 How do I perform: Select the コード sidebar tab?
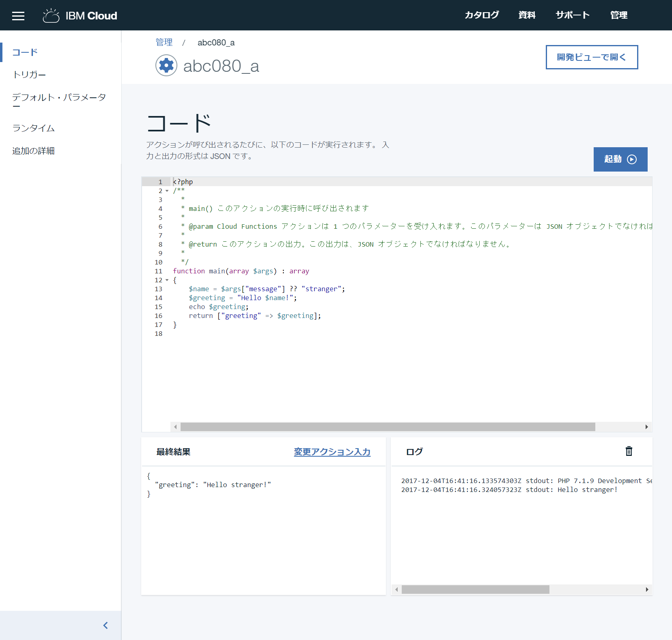tap(25, 52)
